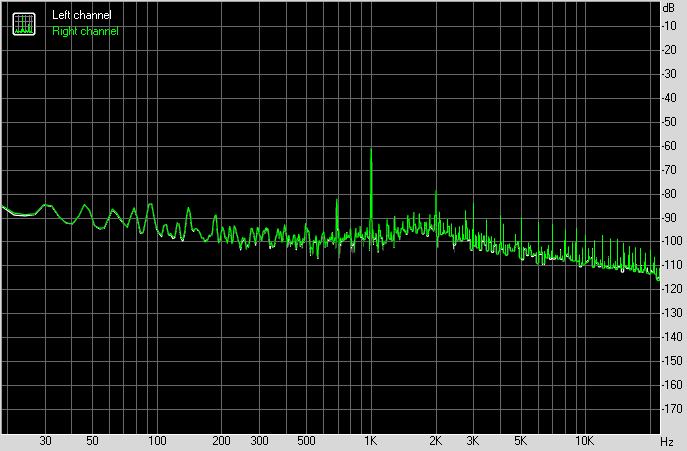687x451 pixels.
Task: Click the '10K' frequency axis label
Action: (x=584, y=441)
